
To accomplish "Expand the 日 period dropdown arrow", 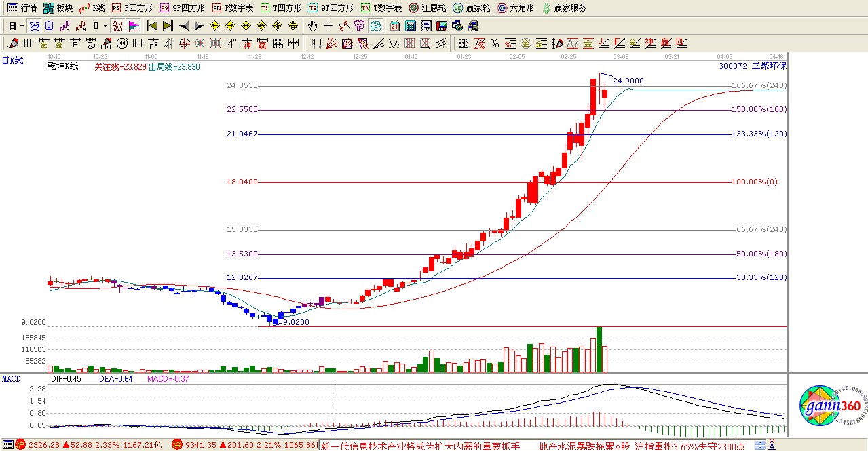I will point(22,26).
